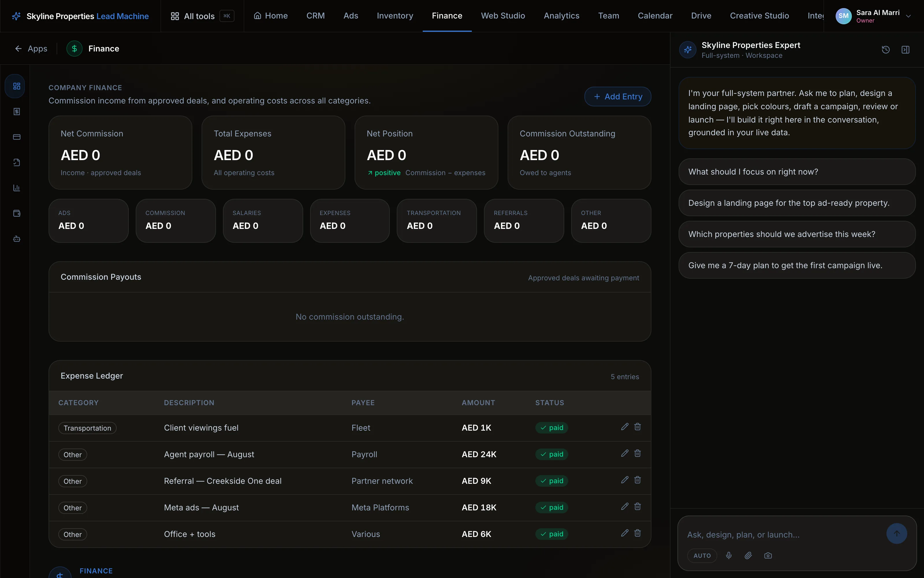The height and width of the screenshot is (578, 924).
Task: Delete the Meta ads — August entry
Action: pos(637,507)
